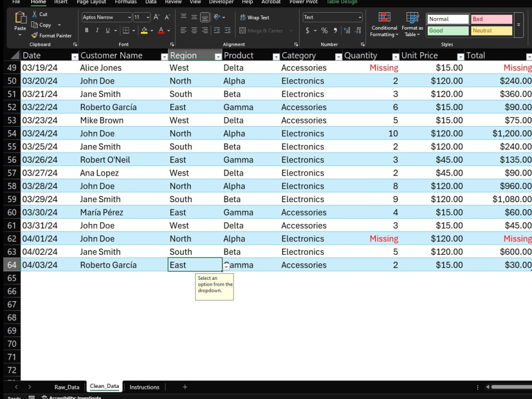Viewport: 532px width, 399px height.
Task: Toggle Underline formatting
Action: [107, 30]
